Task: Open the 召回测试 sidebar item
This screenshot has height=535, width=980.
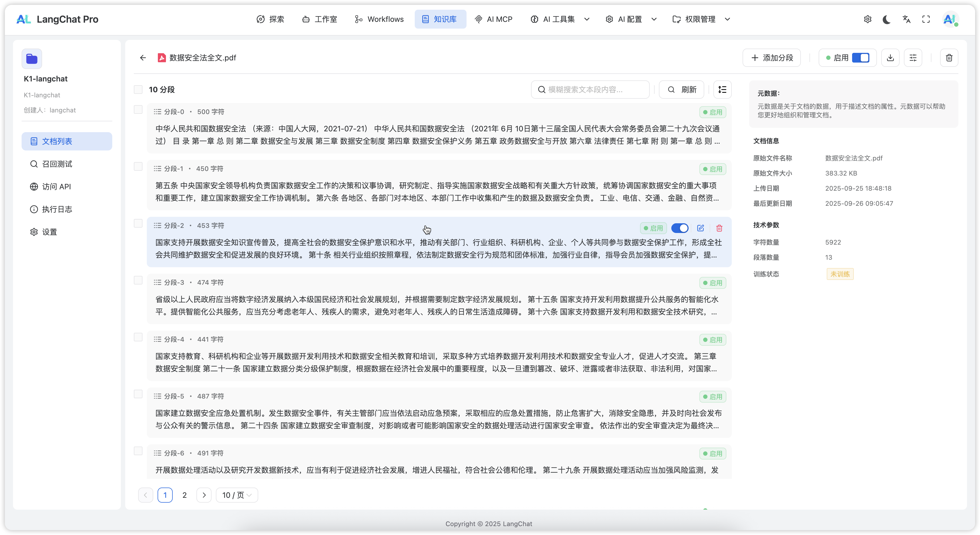Action: 57,164
